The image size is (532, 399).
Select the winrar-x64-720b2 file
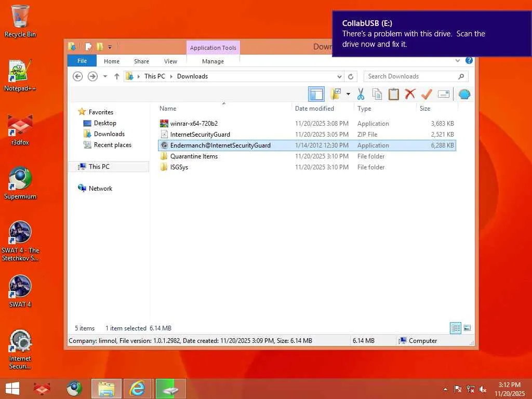coord(307,124)
